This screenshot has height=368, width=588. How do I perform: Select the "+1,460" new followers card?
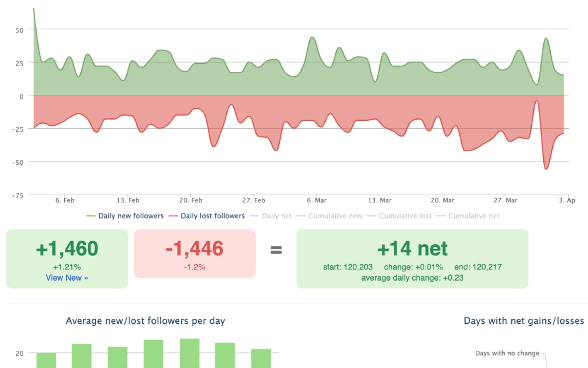[x=67, y=248]
